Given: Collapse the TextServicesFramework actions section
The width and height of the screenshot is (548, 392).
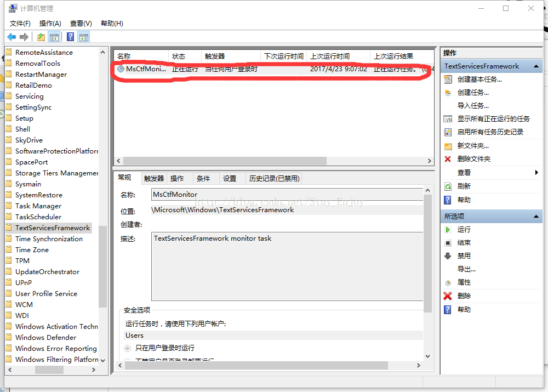Looking at the screenshot, I should click(536, 66).
